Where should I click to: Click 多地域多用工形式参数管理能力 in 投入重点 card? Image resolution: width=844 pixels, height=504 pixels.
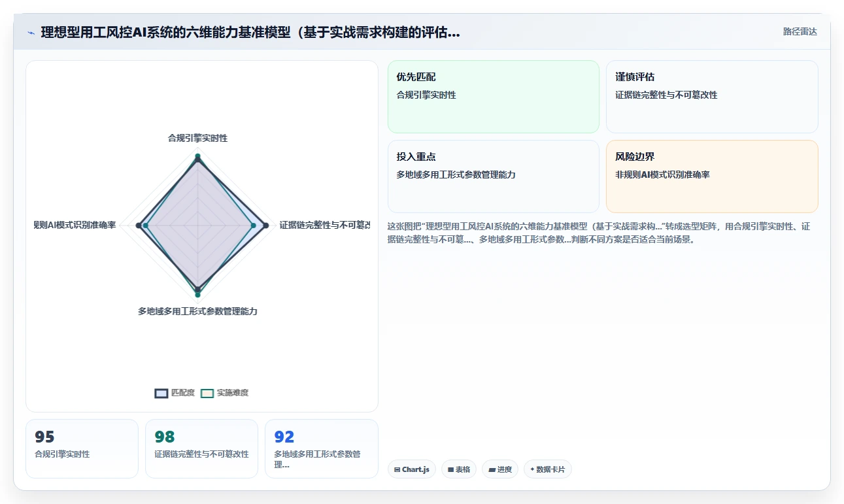tap(456, 175)
